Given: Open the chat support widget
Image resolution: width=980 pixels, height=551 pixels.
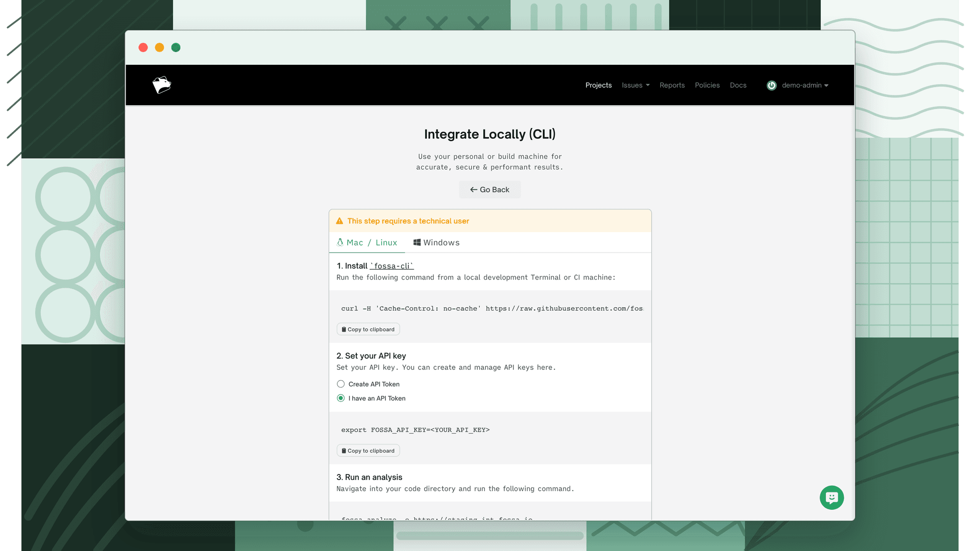Looking at the screenshot, I should 831,497.
